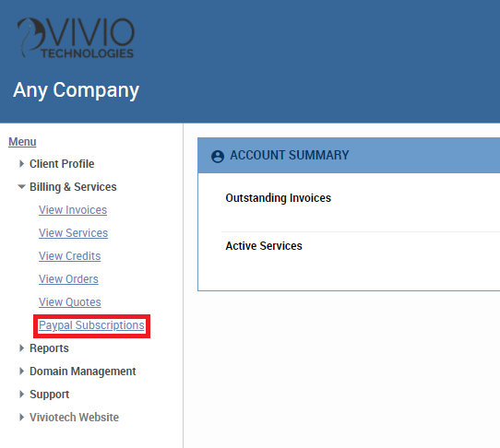The image size is (500, 448).
Task: Open View Orders link
Action: point(68,279)
